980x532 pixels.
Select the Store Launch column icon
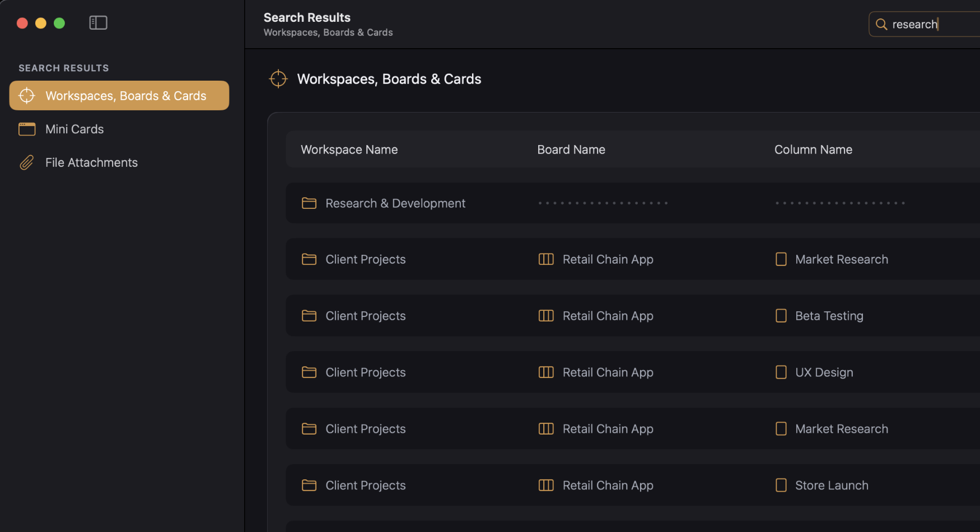pyautogui.click(x=781, y=485)
